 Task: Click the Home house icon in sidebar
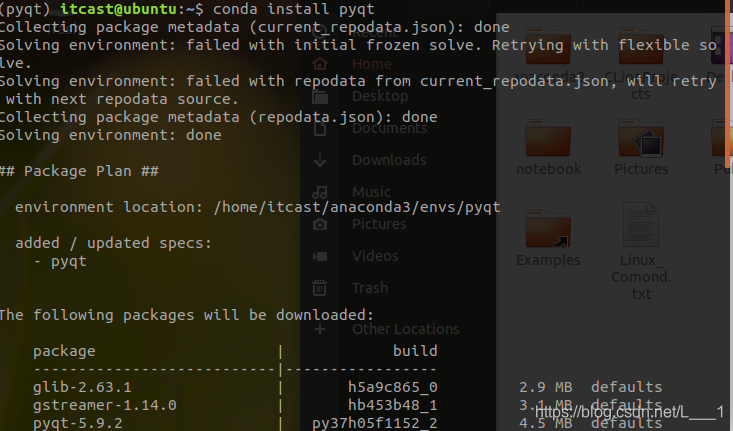[x=320, y=64]
